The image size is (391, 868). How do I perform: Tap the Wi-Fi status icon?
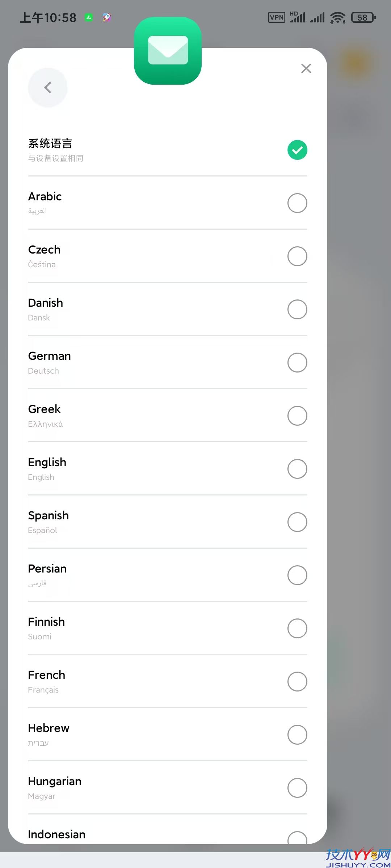point(337,17)
